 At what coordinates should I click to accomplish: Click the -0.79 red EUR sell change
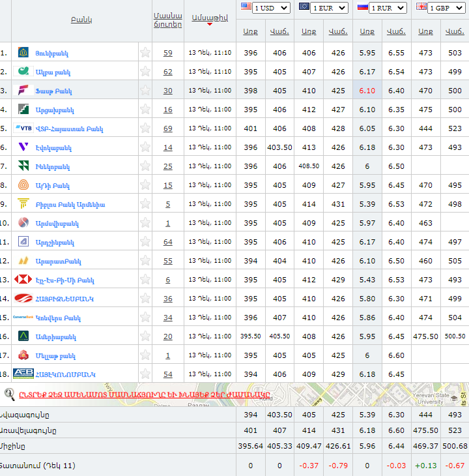coord(338,466)
